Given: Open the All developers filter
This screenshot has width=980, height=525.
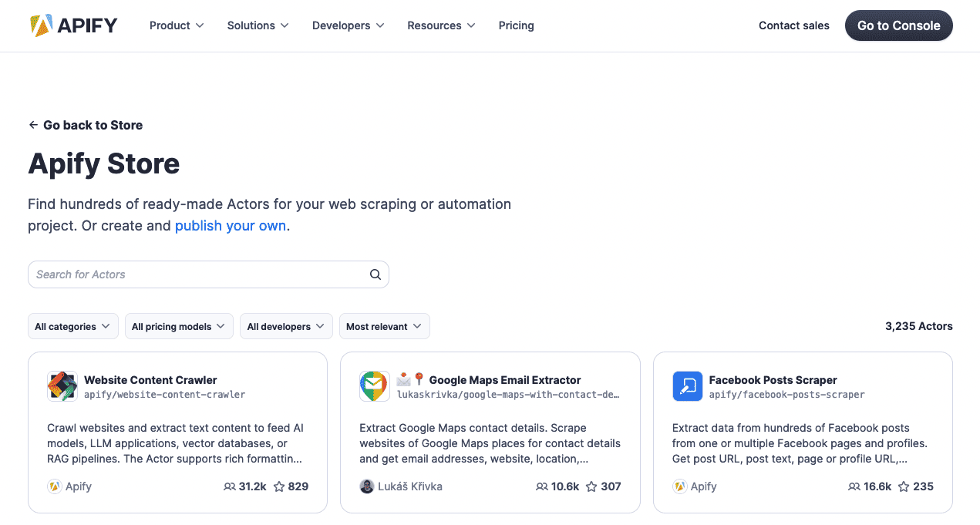Looking at the screenshot, I should [285, 326].
